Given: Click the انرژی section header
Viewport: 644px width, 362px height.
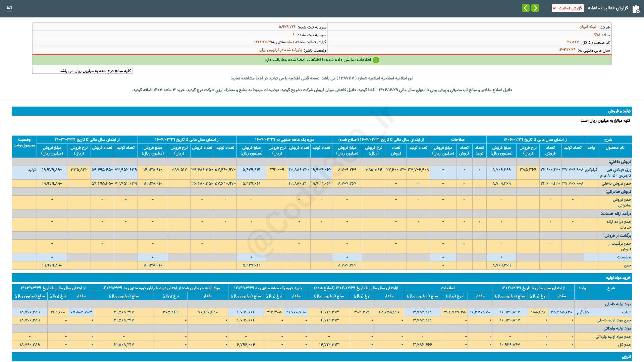Looking at the screenshot, I should (626, 357).
